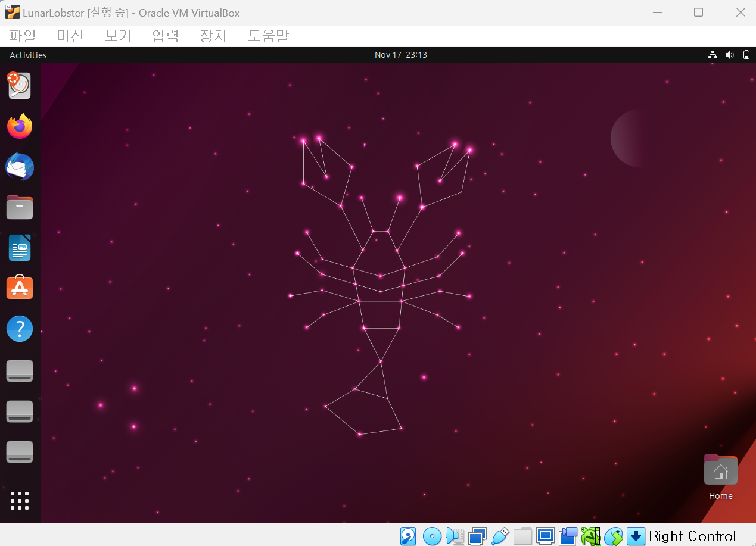Open the Files manager from the dock
This screenshot has width=756, height=546.
tap(20, 207)
